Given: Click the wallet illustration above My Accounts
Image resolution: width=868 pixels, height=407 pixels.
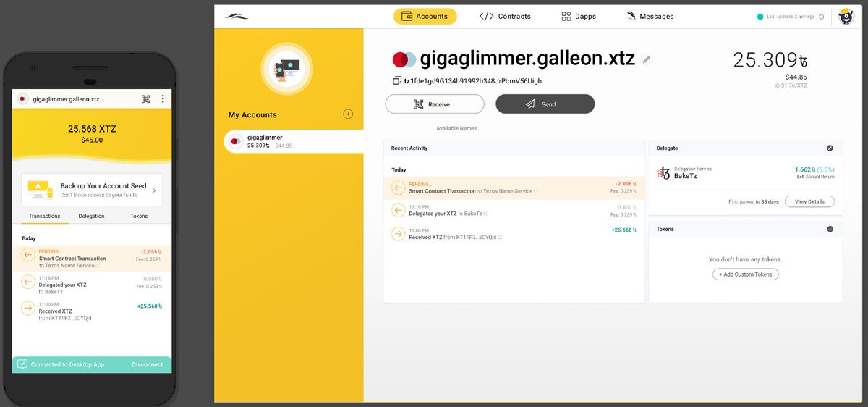Looking at the screenshot, I should [x=286, y=69].
